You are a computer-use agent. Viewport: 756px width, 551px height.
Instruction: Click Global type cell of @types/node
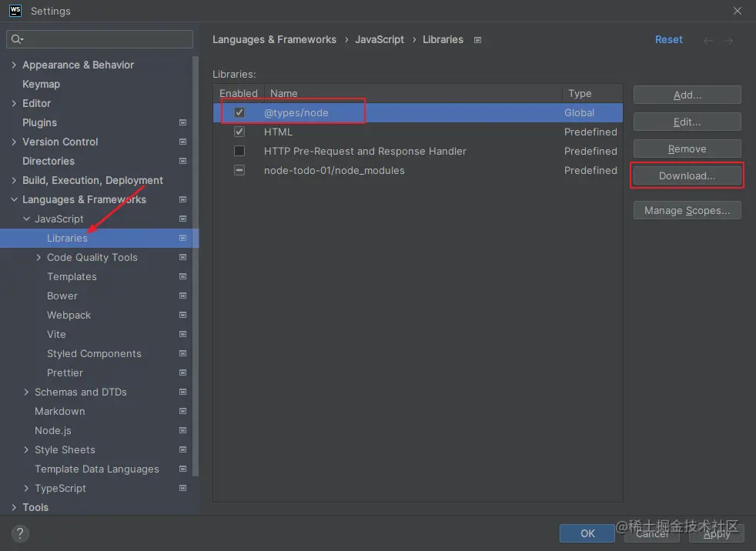tap(579, 113)
